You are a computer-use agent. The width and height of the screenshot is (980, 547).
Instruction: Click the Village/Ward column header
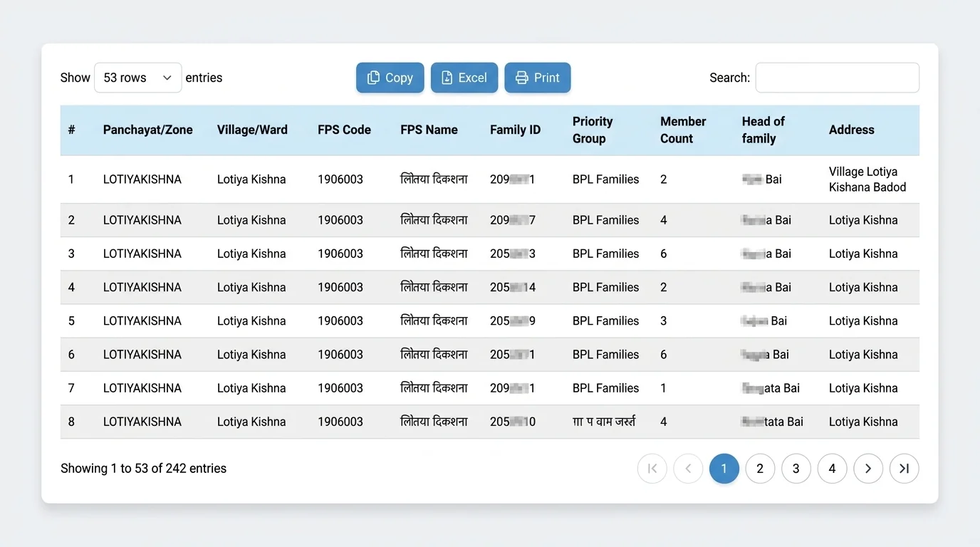point(252,130)
